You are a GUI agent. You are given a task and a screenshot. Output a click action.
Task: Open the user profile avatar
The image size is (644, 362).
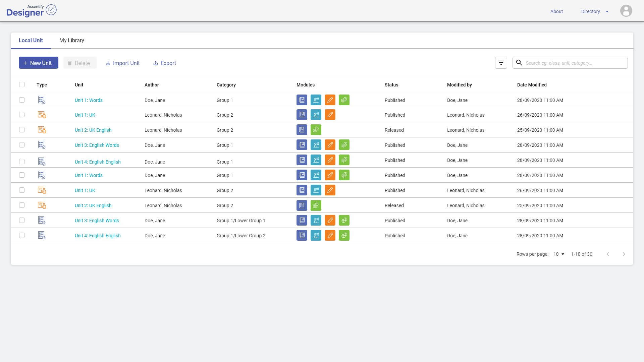tap(626, 11)
